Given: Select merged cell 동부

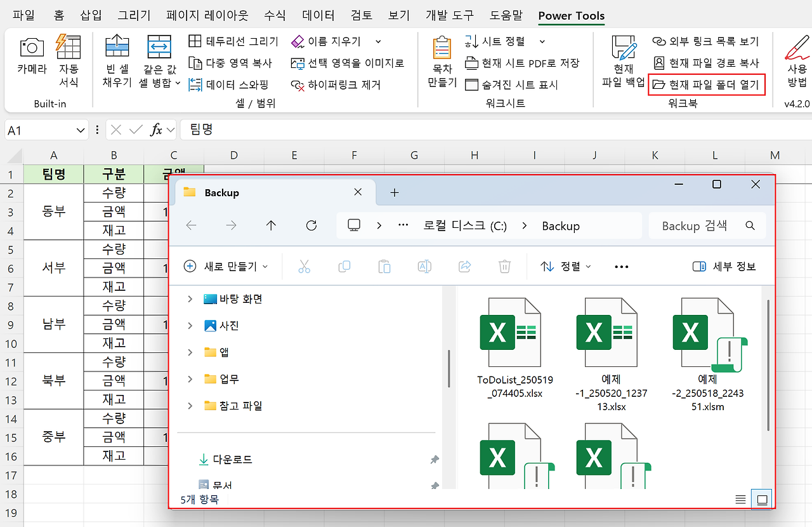Looking at the screenshot, I should click(x=54, y=211).
